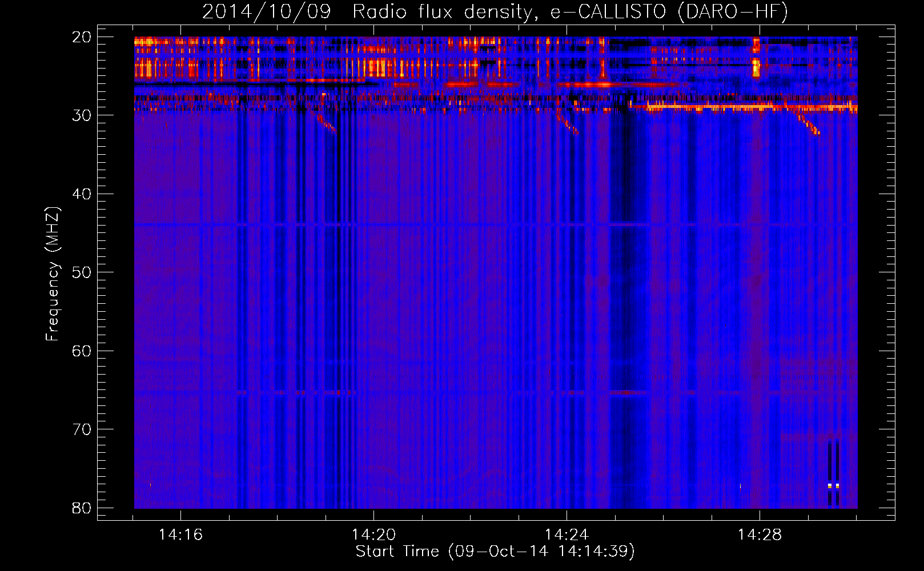Click the 40 MHz frequency tick label
924x571 pixels.
pos(82,194)
